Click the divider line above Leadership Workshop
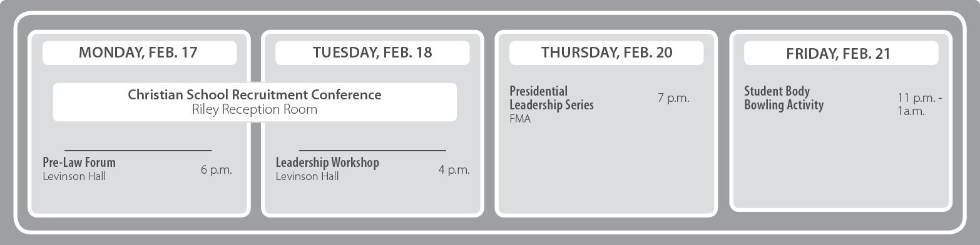Image resolution: width=980 pixels, height=245 pixels. pyautogui.click(x=372, y=151)
